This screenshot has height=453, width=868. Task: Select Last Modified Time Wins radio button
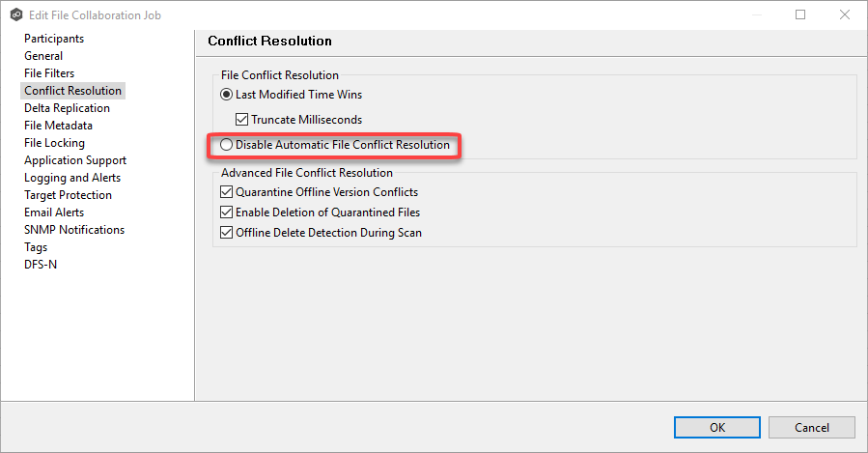(x=227, y=95)
